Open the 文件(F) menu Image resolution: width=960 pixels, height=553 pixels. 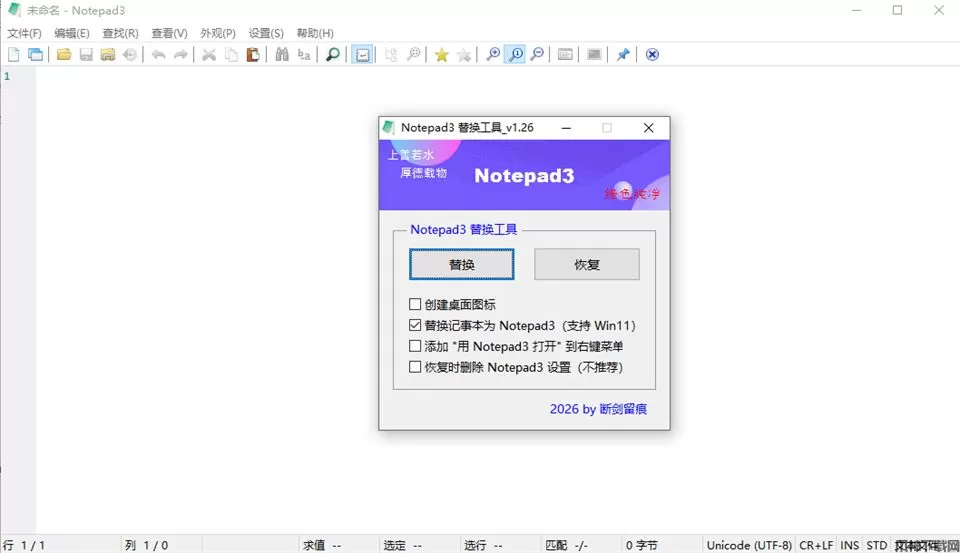[x=24, y=33]
